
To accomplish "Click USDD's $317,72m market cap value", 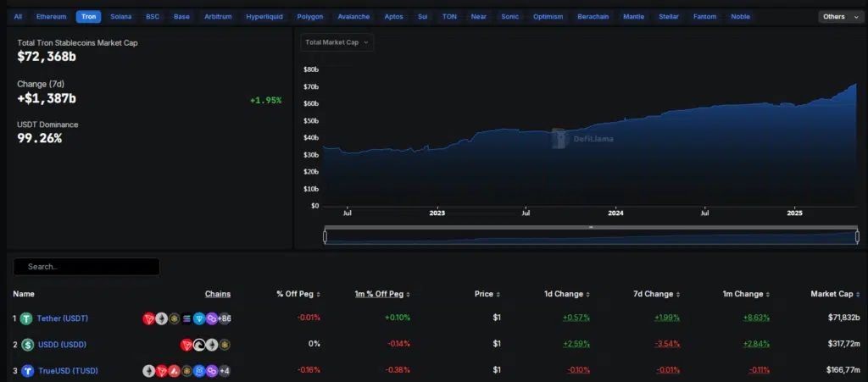I will pyautogui.click(x=843, y=345).
